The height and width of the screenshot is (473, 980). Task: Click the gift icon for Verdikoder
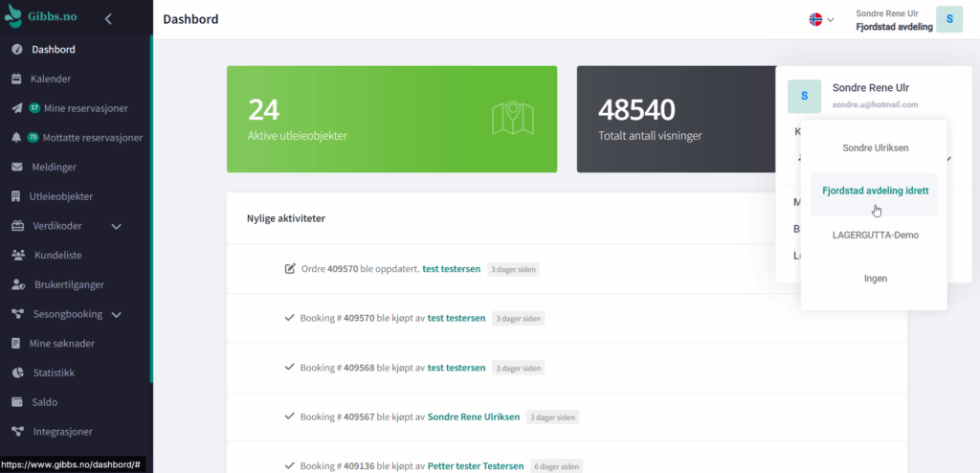click(x=17, y=226)
